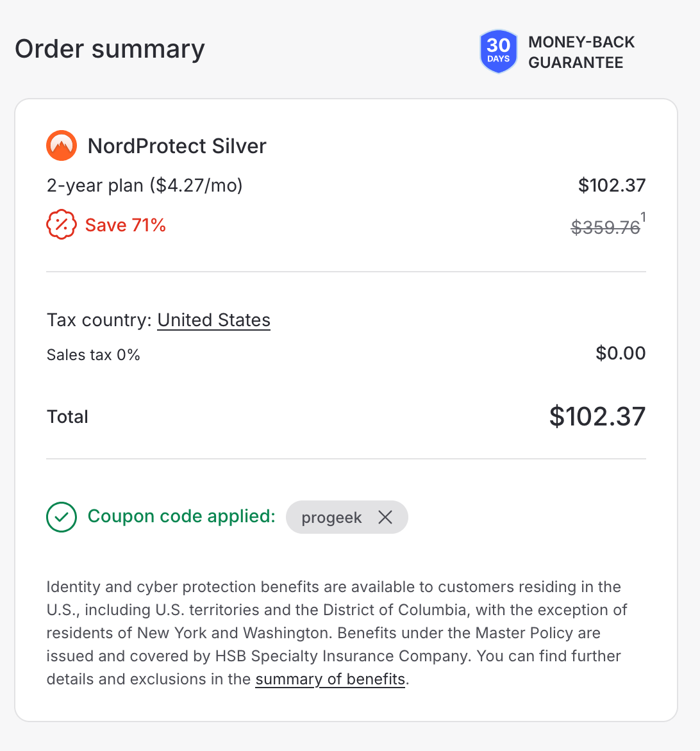Viewport: 700px width, 751px height.
Task: Click the Order summary heading
Action: (x=109, y=49)
